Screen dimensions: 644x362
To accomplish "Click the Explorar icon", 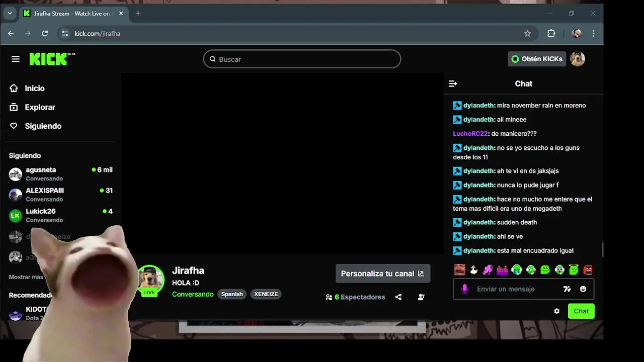I will coord(14,107).
